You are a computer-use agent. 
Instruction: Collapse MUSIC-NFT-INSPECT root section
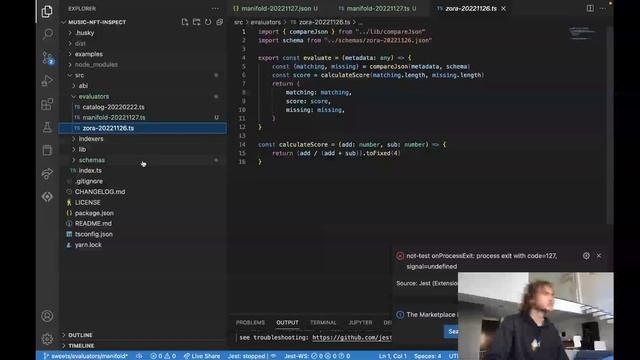[x=97, y=22]
